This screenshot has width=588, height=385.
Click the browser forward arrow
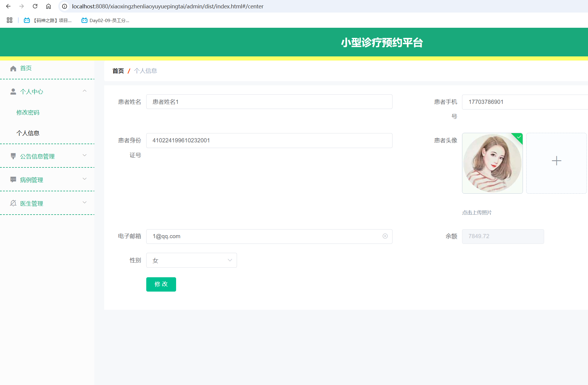click(x=21, y=6)
